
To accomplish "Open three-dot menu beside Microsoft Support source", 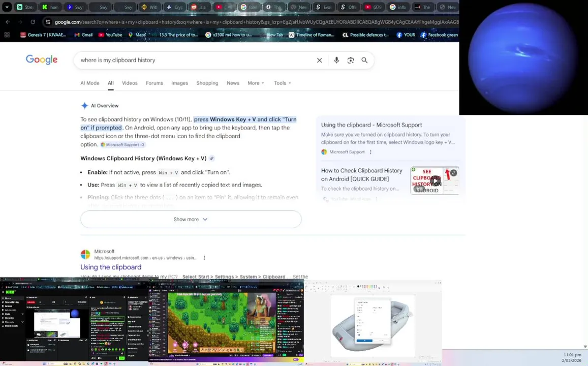I will tap(370, 152).
